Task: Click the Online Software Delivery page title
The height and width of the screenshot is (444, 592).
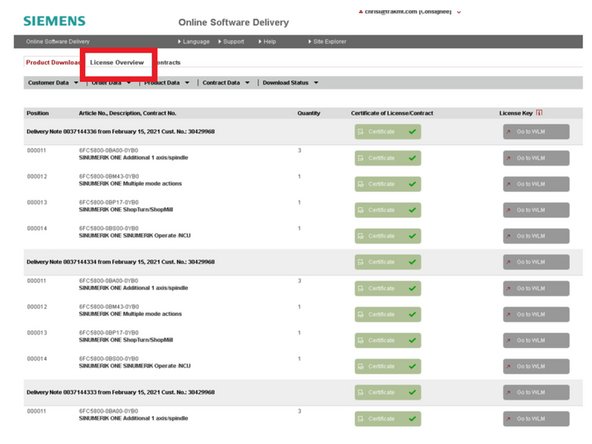Action: pyautogui.click(x=234, y=23)
